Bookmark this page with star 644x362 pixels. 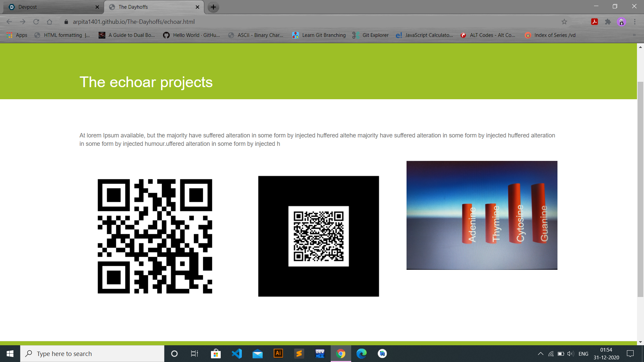point(564,22)
